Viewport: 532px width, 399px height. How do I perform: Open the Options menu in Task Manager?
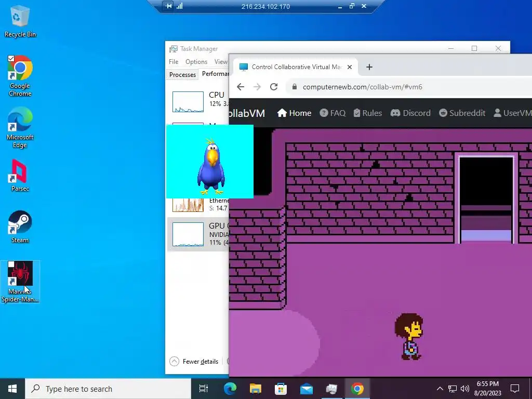coord(196,62)
